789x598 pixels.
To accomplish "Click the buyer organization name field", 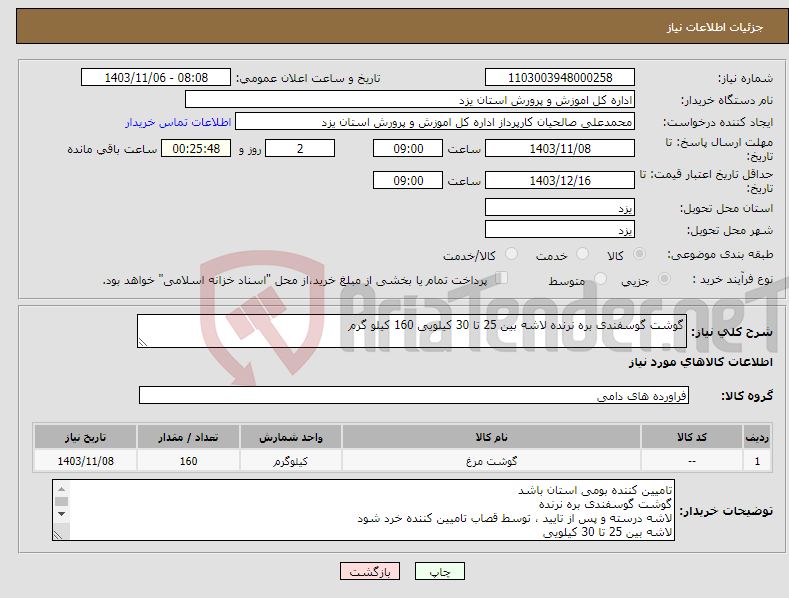I will pyautogui.click(x=410, y=100).
